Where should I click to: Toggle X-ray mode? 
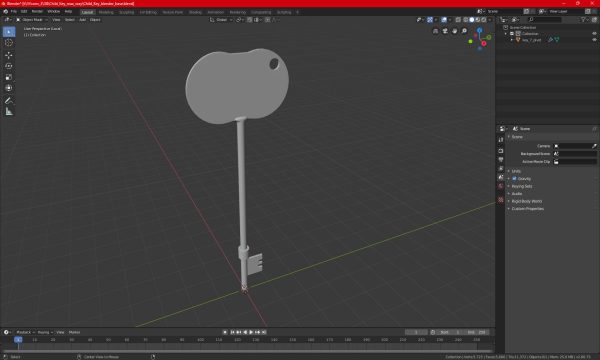tap(458, 20)
